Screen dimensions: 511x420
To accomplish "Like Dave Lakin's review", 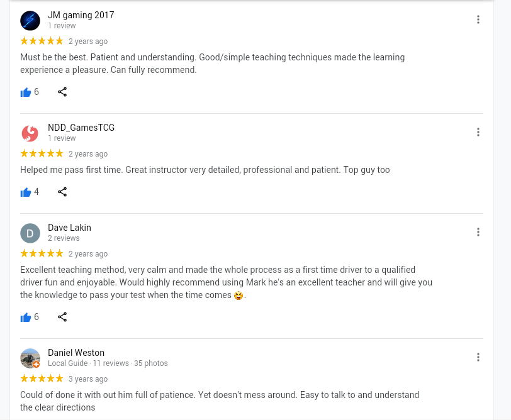I will 26,318.
